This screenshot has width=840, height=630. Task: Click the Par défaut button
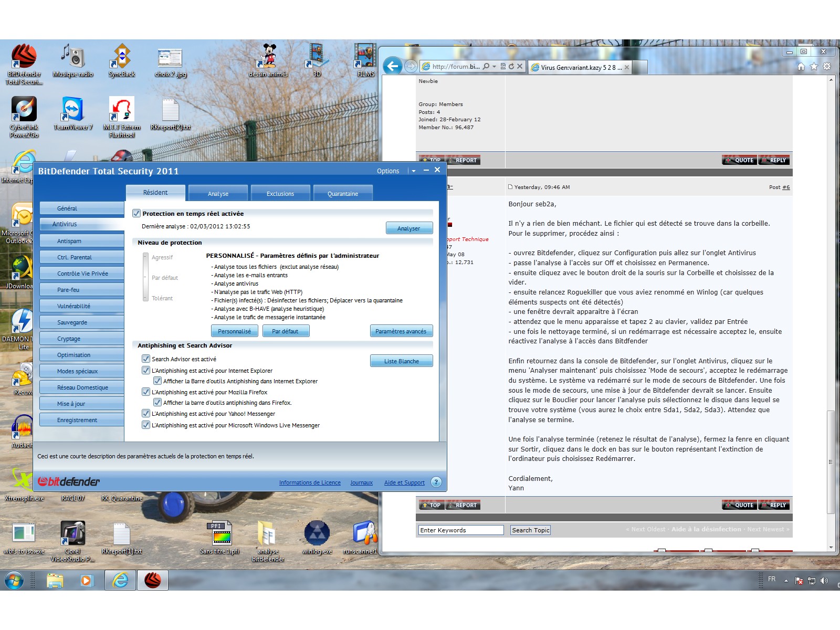pos(285,331)
